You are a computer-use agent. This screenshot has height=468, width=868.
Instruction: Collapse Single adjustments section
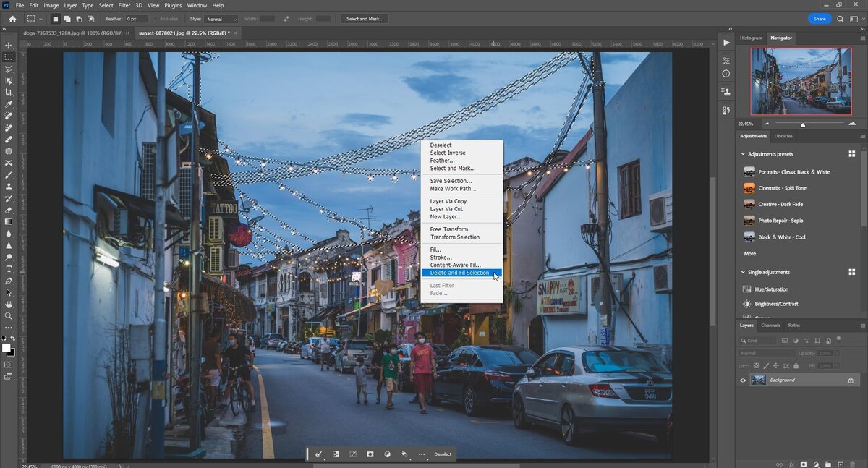(743, 272)
